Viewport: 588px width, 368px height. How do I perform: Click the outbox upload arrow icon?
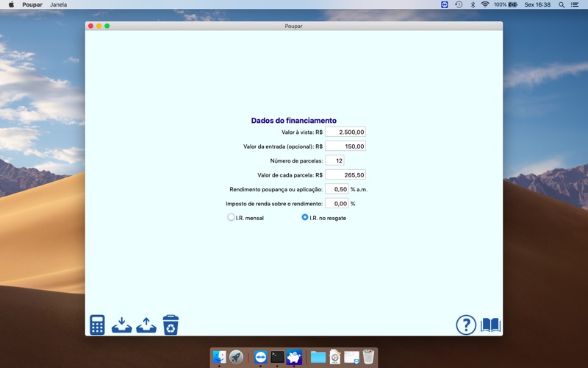[x=146, y=325]
